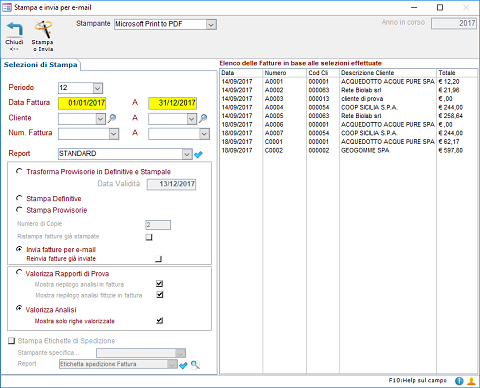The image size is (480, 388).
Task: Expand the first Num. Fattura dropdown
Action: [x=114, y=134]
